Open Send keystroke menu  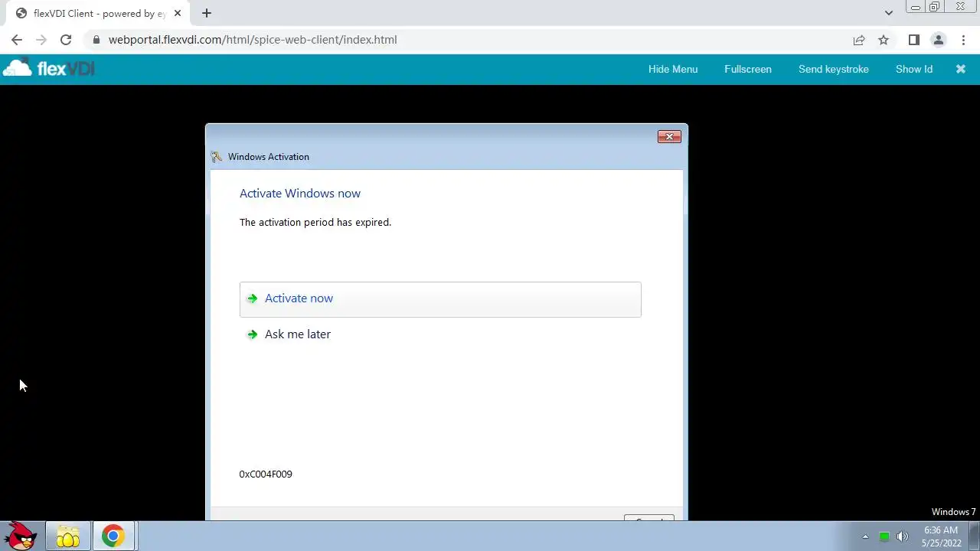(x=833, y=69)
